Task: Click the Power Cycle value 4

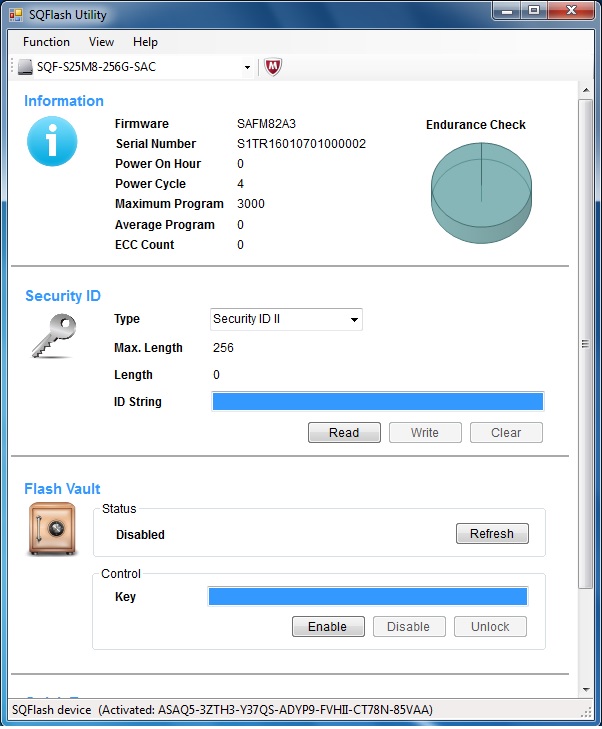Action: pyautogui.click(x=240, y=184)
